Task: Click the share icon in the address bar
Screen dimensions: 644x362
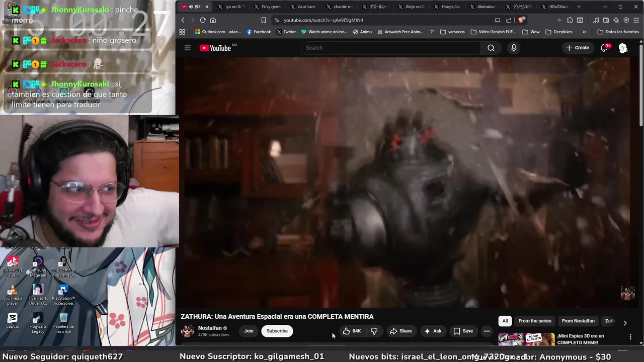Action: (x=509, y=20)
